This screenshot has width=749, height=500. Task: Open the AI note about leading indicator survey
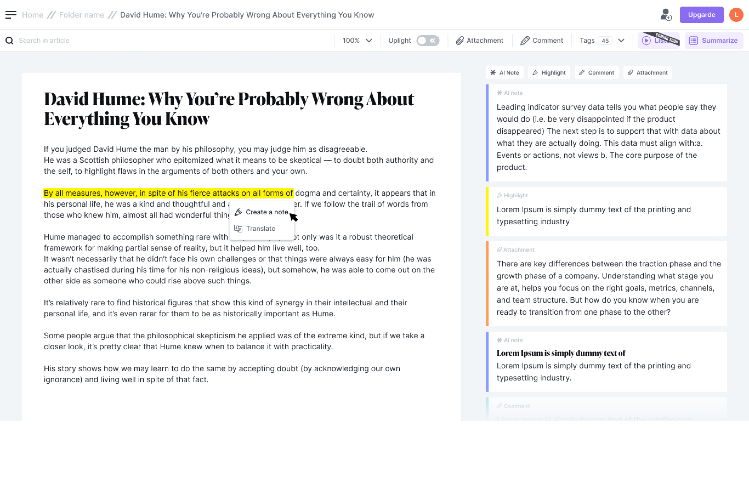point(606,133)
